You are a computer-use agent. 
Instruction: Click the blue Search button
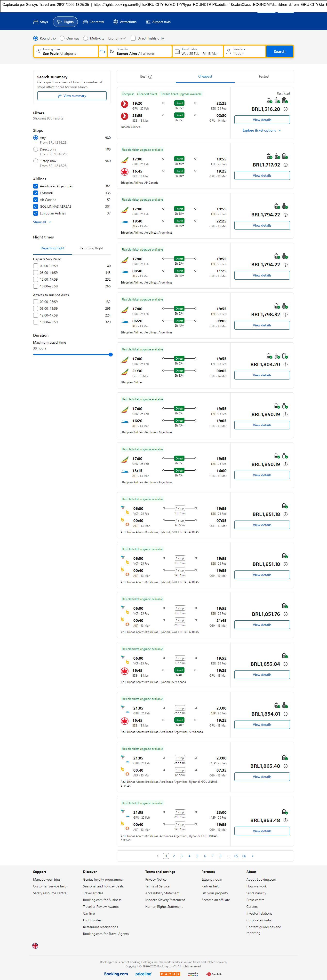pos(279,51)
